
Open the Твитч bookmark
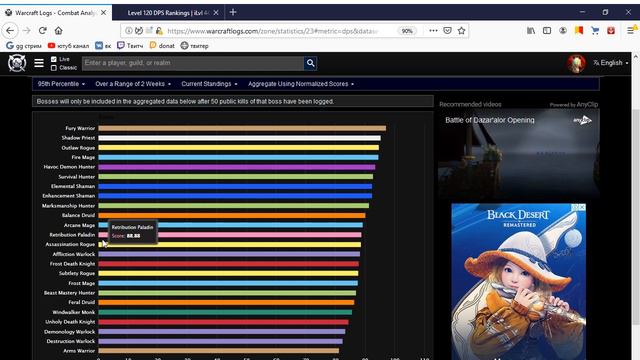click(x=130, y=46)
